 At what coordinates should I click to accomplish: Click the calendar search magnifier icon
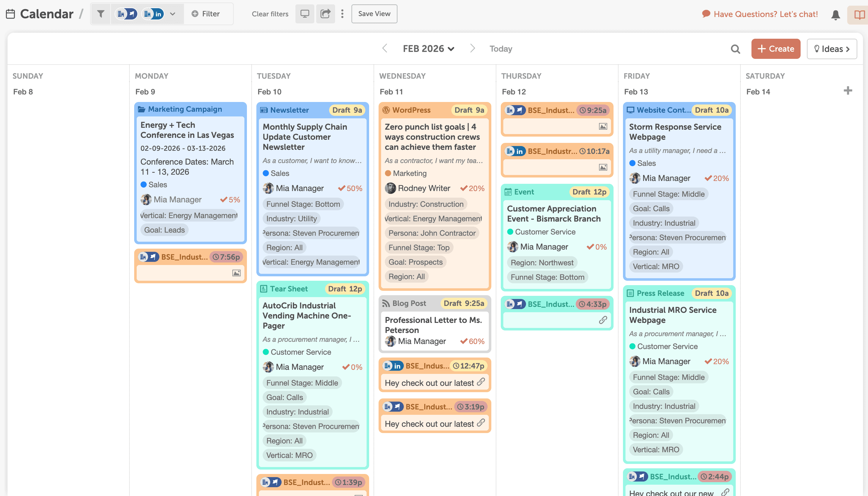click(735, 49)
